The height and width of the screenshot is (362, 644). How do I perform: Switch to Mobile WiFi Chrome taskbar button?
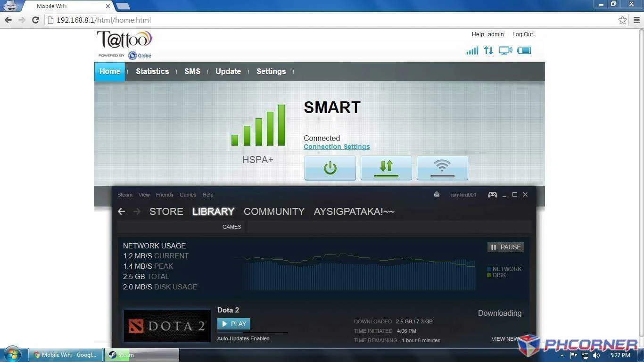coord(66,355)
